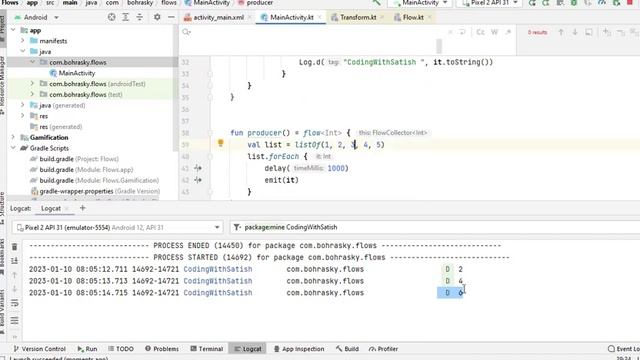Select build.gradle (Project: Flows) file

point(79,159)
